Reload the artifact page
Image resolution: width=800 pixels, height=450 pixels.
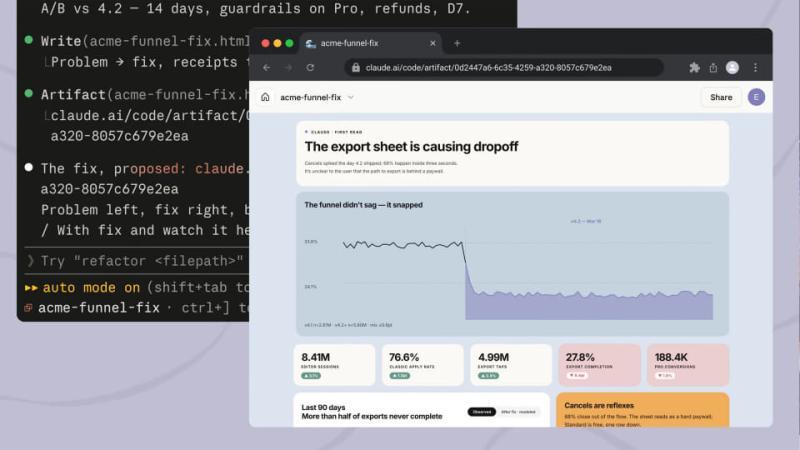coord(310,67)
